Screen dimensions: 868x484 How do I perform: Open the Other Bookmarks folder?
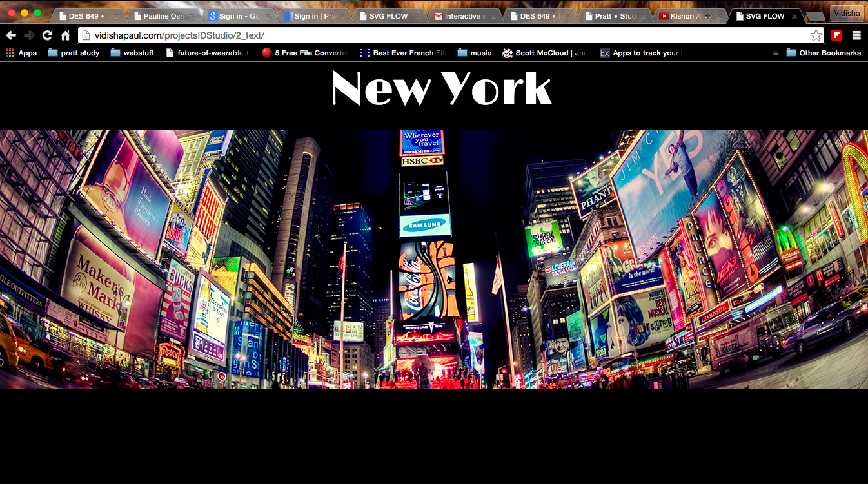(824, 53)
